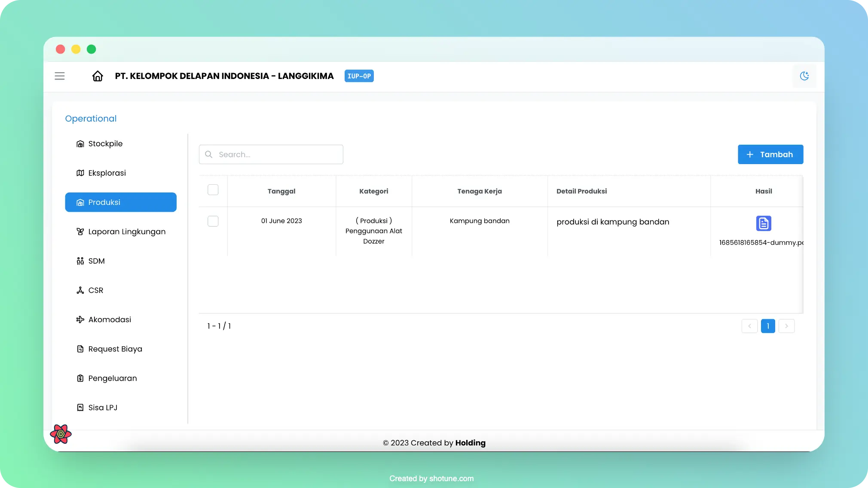Open the dummy PDF result file

[x=764, y=223]
